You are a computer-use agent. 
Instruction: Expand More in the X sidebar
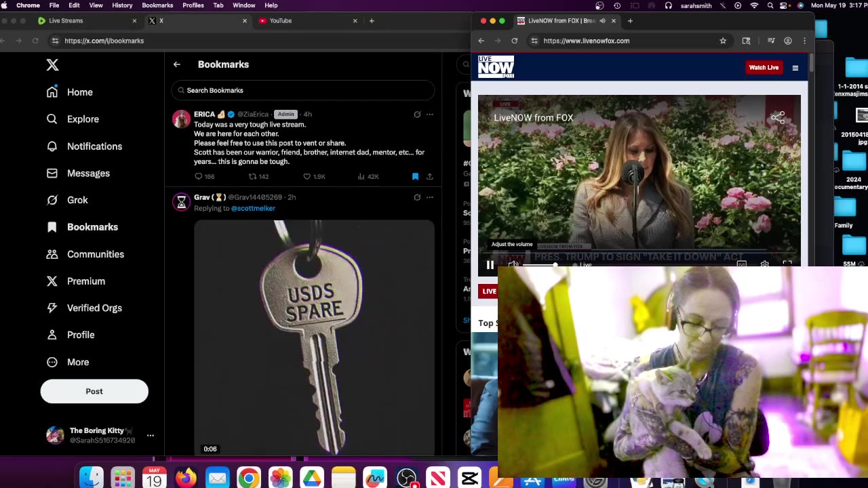point(68,362)
